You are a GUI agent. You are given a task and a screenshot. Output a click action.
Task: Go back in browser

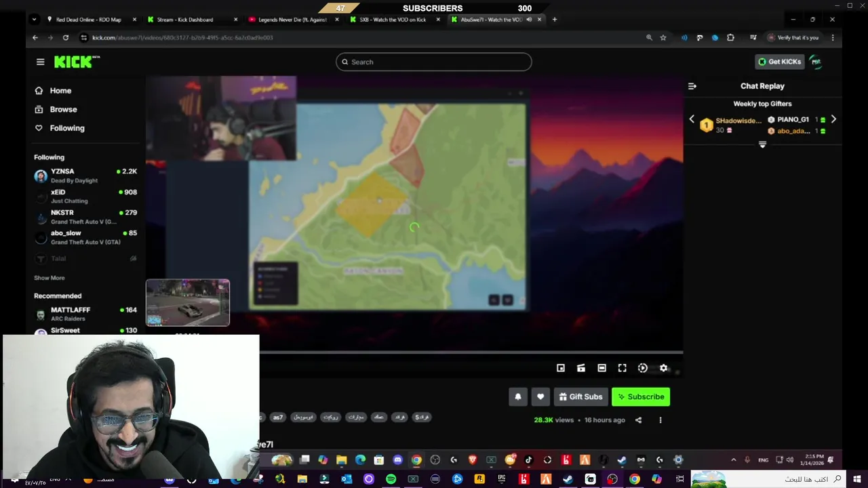[35, 38]
